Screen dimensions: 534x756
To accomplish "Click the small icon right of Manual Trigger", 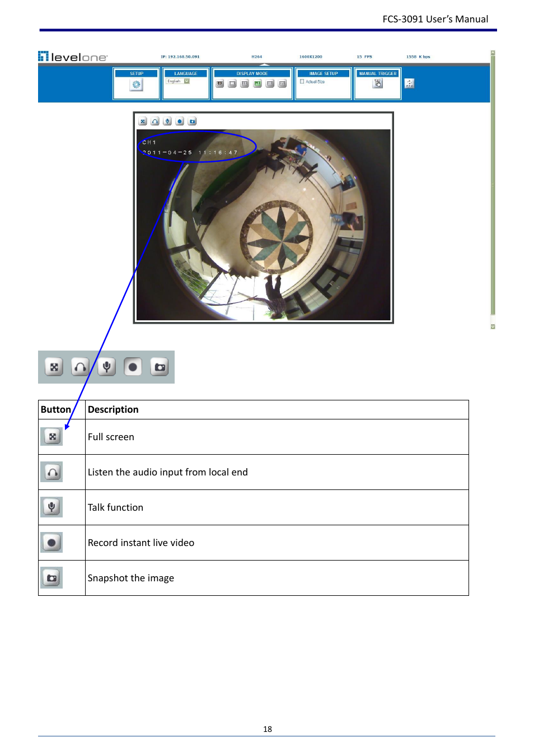I will point(409,83).
